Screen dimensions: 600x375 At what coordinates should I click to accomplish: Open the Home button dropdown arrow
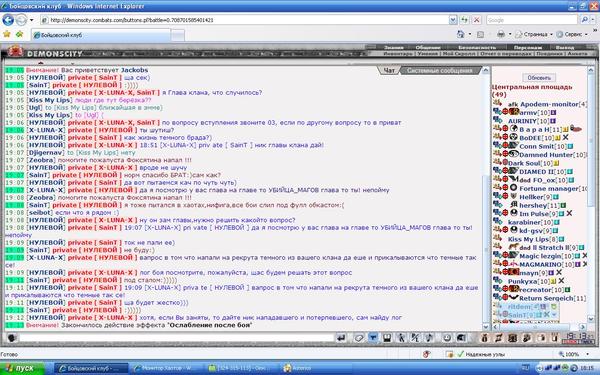470,34
